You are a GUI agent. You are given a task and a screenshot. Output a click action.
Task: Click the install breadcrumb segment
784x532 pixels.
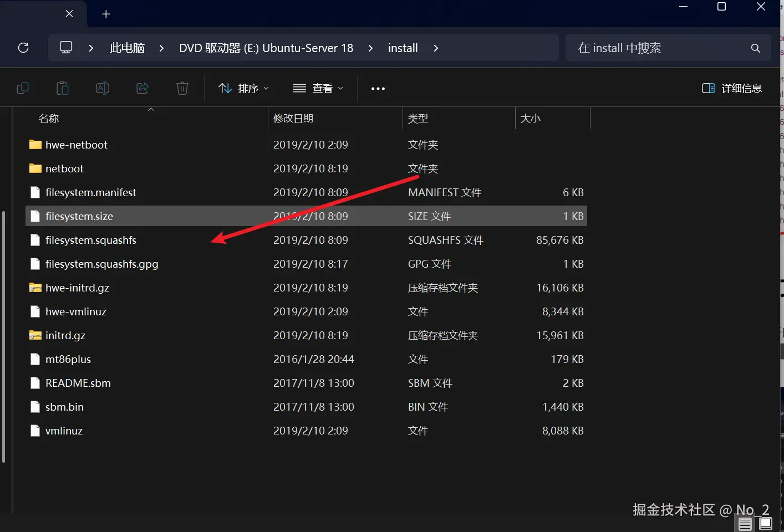[403, 48]
